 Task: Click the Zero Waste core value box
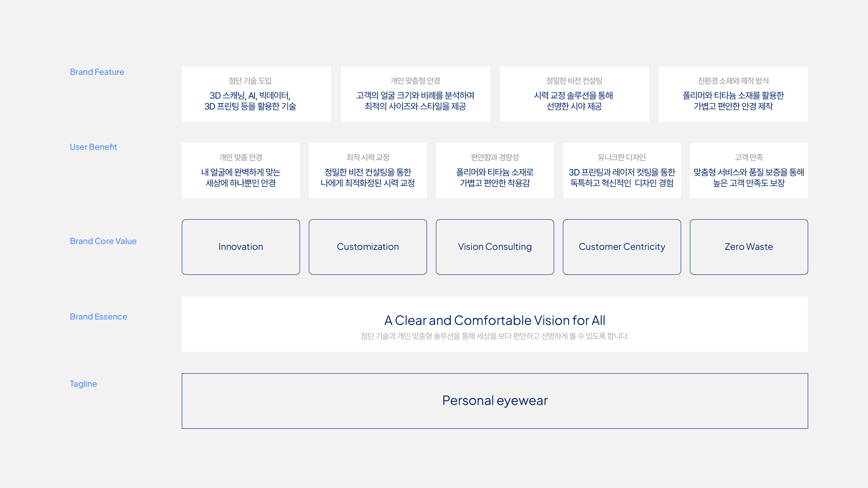pos(749,247)
